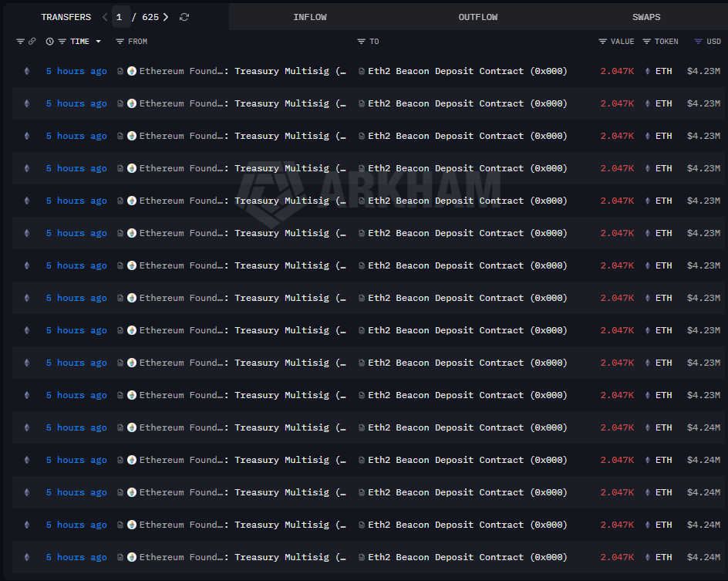Viewport: 728px width, 581px height.
Task: Click the clock icon beside the TIME column
Action: pos(49,41)
